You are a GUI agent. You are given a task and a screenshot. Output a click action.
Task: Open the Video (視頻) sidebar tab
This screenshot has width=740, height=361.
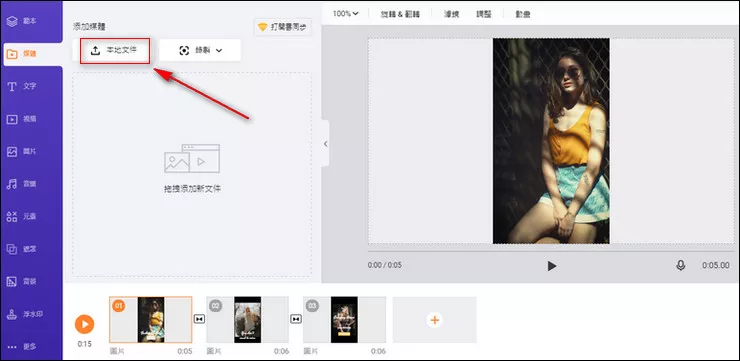click(x=22, y=119)
